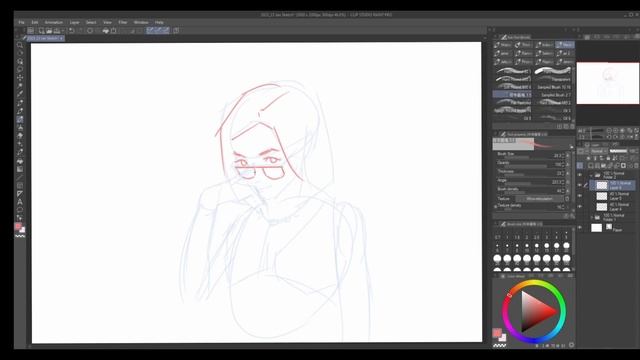The image size is (640, 360).
Task: Select the Balloon tool in toolbox
Action: click(x=20, y=210)
